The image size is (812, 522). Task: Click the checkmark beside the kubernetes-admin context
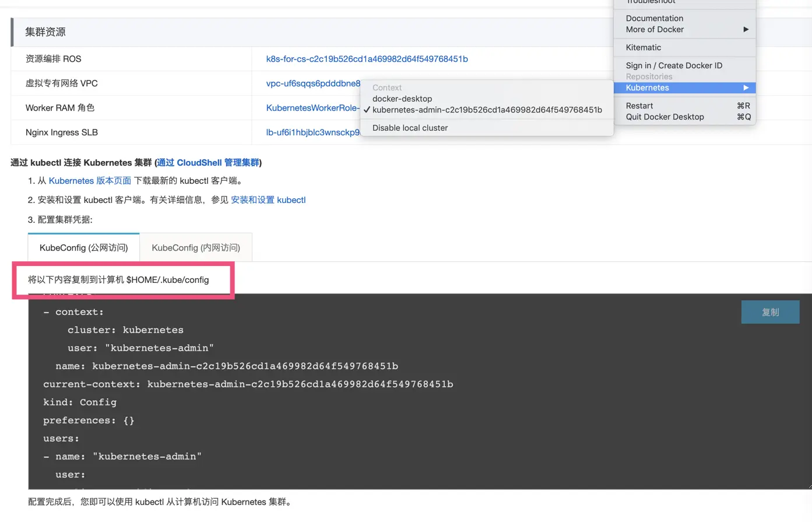[x=367, y=110]
